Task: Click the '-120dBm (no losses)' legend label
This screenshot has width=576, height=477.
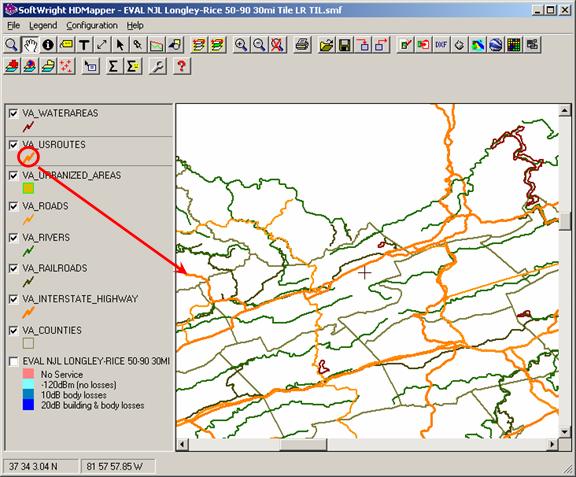Action: click(x=79, y=385)
